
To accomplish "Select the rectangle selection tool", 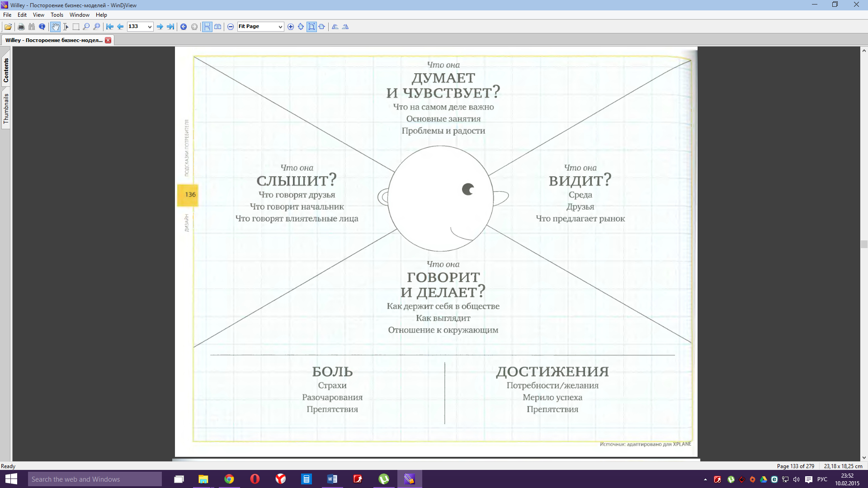I will coord(76,27).
